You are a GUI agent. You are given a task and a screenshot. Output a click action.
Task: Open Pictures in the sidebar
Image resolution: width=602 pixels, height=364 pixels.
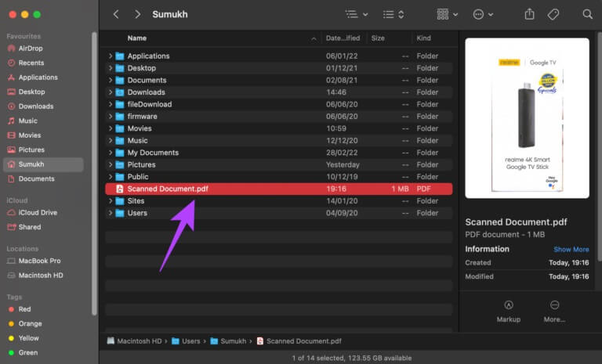pyautogui.click(x=43, y=150)
